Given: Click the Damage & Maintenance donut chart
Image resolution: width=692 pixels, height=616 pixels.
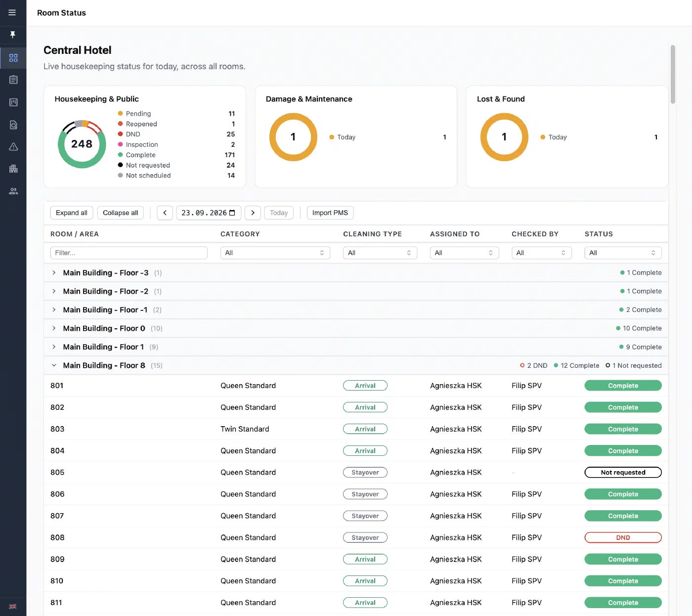Looking at the screenshot, I should pyautogui.click(x=293, y=137).
